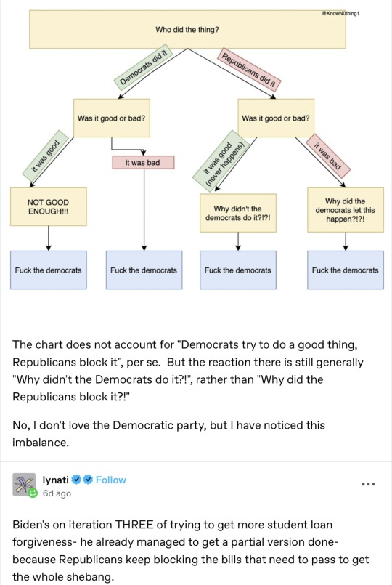
Task: Open the three-dots post options menu
Action: pos(368,484)
